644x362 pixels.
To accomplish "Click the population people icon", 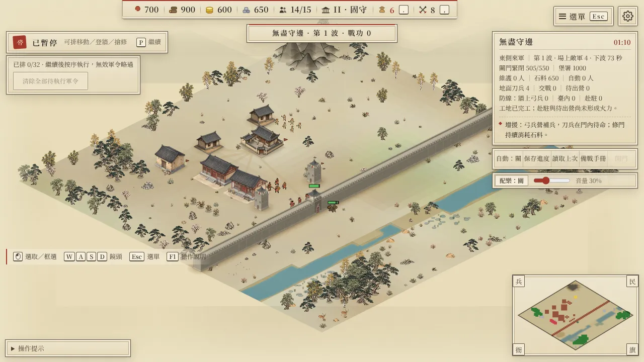I will point(283,10).
